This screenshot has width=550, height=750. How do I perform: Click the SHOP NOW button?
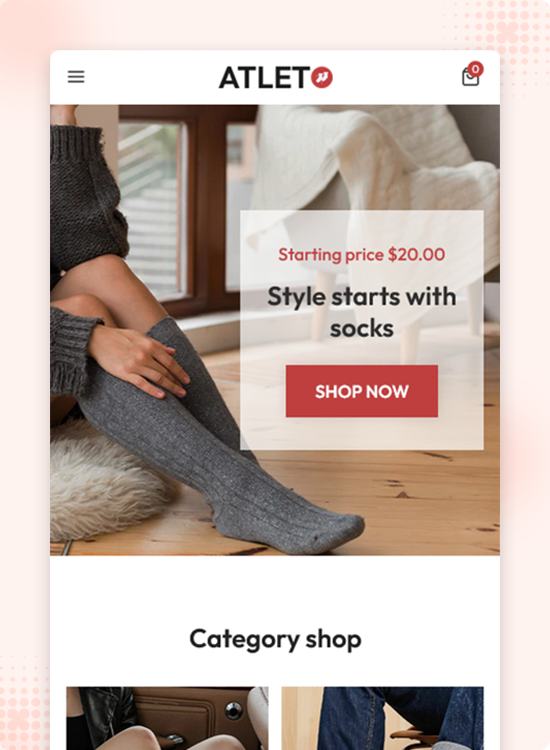(362, 391)
